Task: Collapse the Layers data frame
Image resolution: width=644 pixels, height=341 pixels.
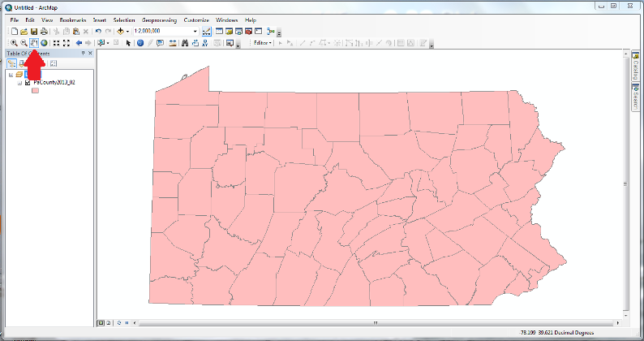Action: pyautogui.click(x=11, y=75)
